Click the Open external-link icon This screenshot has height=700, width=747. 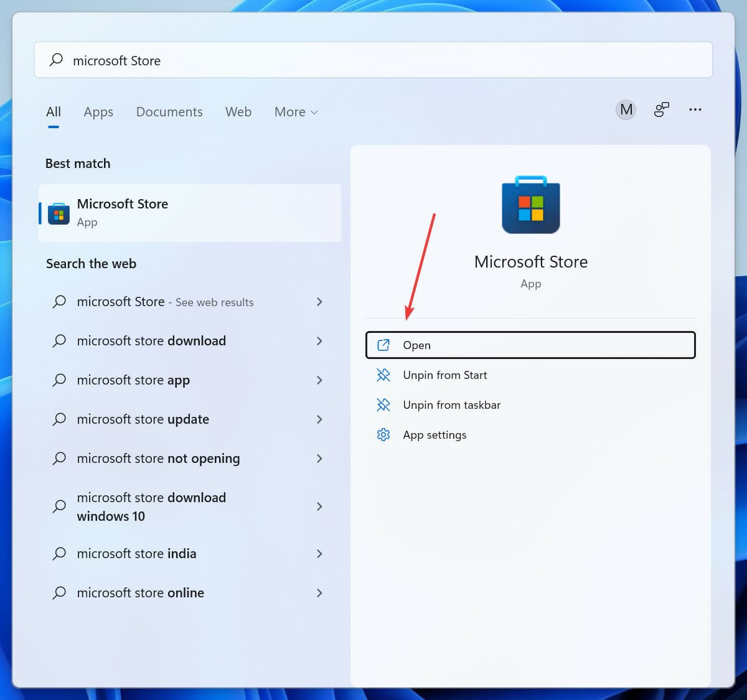[x=383, y=345]
